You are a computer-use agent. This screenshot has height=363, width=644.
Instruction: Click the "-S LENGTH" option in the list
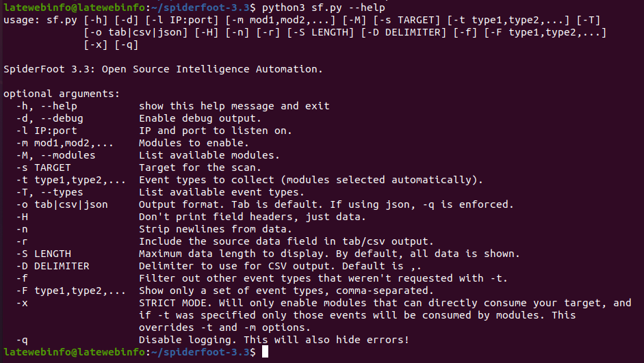coord(43,254)
